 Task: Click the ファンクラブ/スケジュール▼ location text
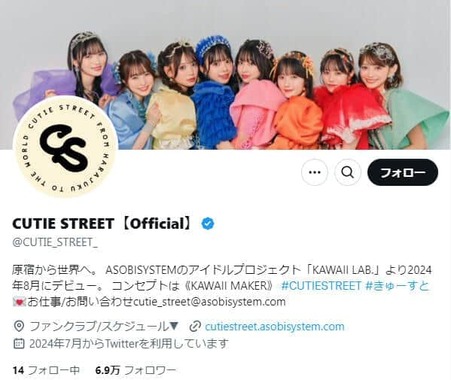pos(104,326)
